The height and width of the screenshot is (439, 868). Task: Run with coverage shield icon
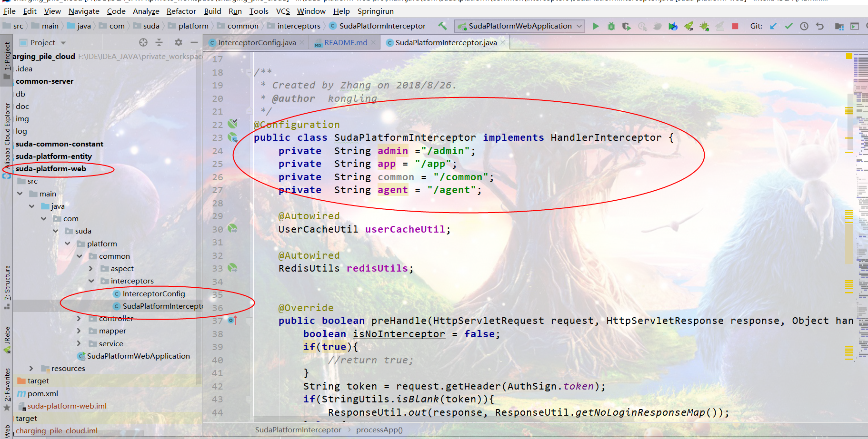pos(627,26)
